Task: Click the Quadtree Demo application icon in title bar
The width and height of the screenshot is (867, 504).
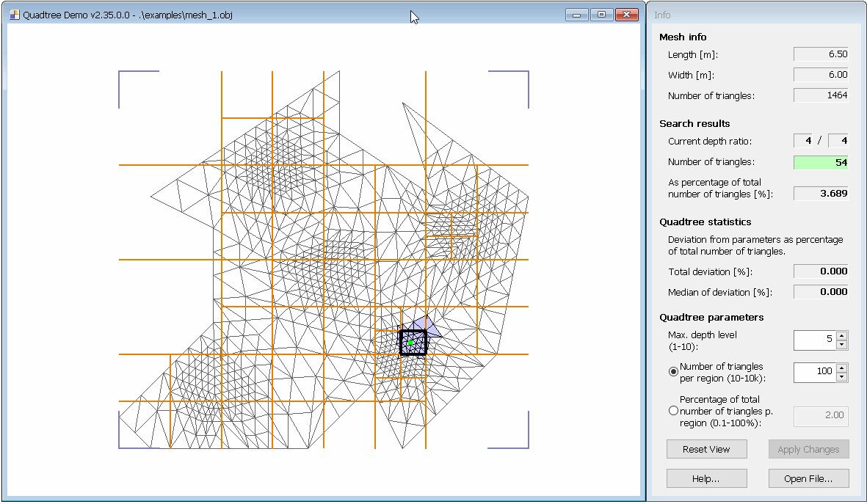Action: coord(15,14)
